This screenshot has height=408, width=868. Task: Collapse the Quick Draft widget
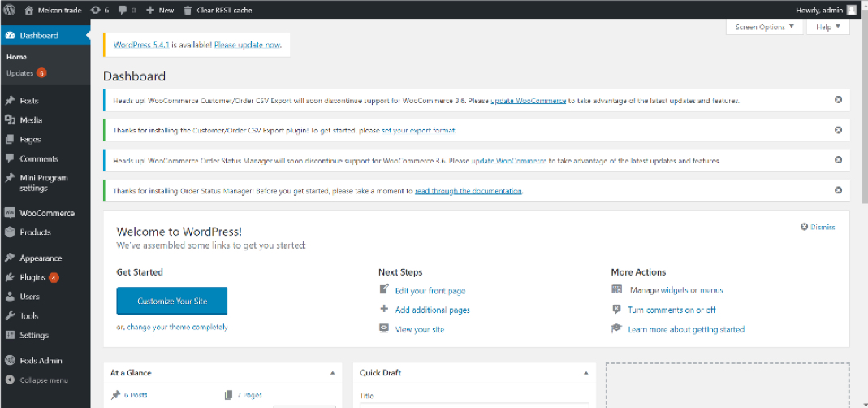[x=585, y=374]
